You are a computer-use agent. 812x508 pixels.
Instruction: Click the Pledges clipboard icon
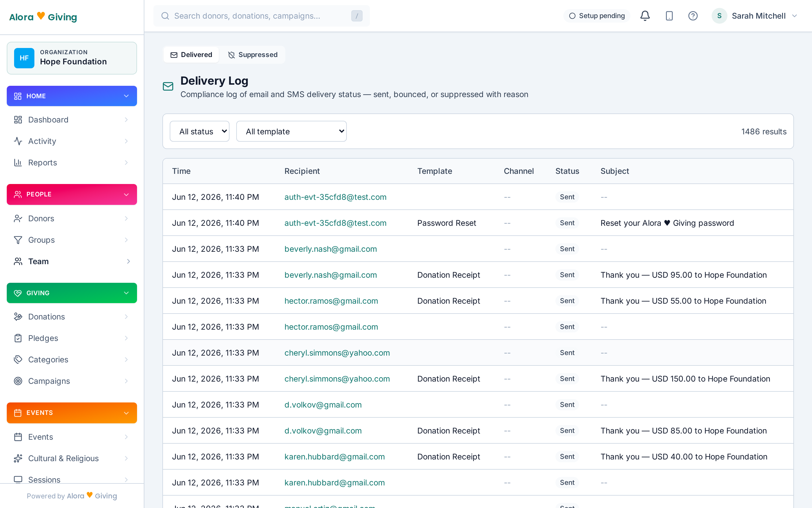[x=18, y=338]
